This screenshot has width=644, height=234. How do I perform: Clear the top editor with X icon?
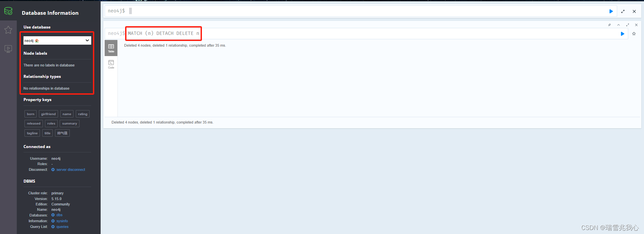pos(634,11)
